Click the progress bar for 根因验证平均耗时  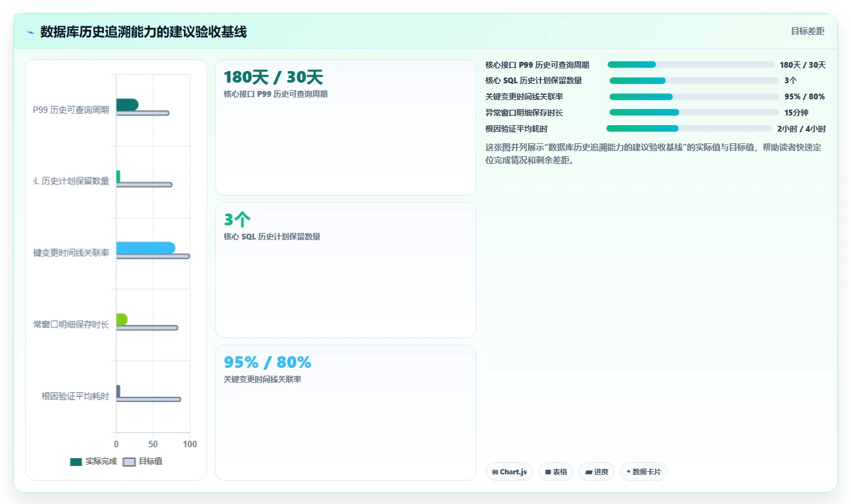point(689,128)
